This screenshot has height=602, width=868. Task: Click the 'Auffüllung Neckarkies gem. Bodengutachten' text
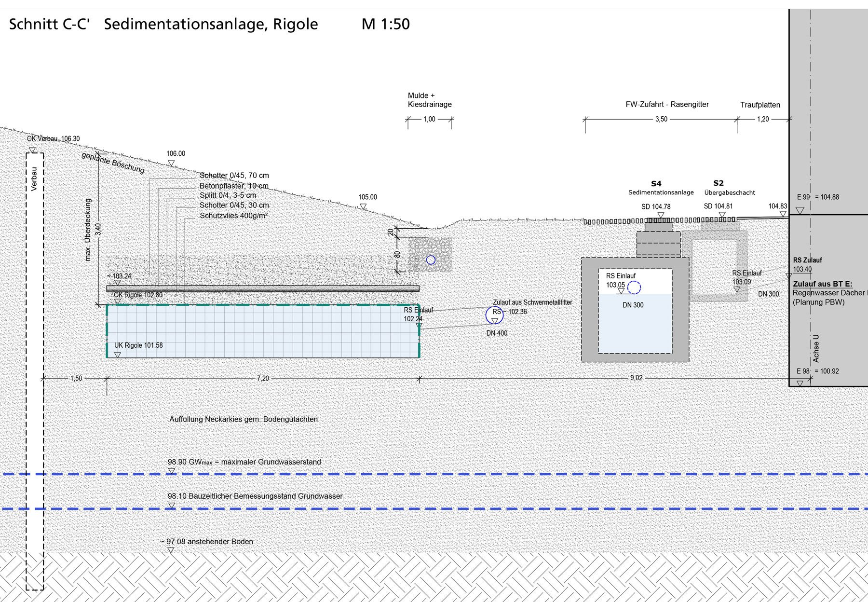[x=244, y=419]
